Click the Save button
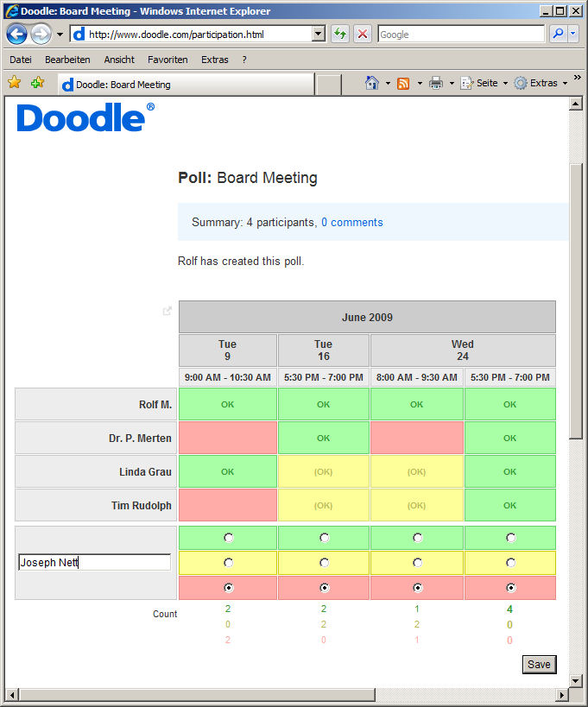 click(x=540, y=664)
